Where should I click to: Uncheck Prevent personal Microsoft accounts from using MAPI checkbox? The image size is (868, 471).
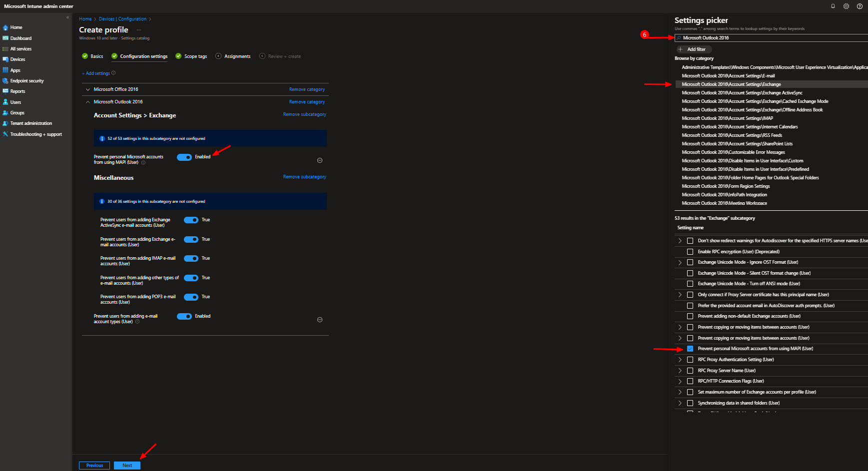tap(690, 349)
